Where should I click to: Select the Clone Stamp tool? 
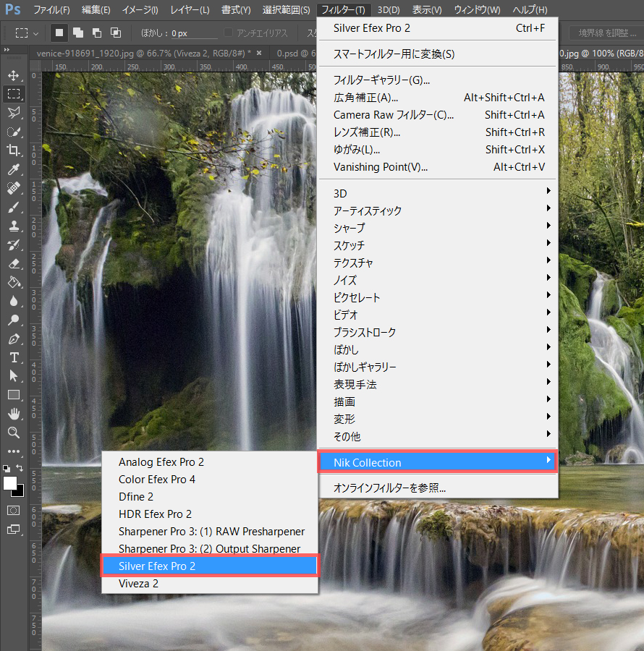pyautogui.click(x=14, y=226)
